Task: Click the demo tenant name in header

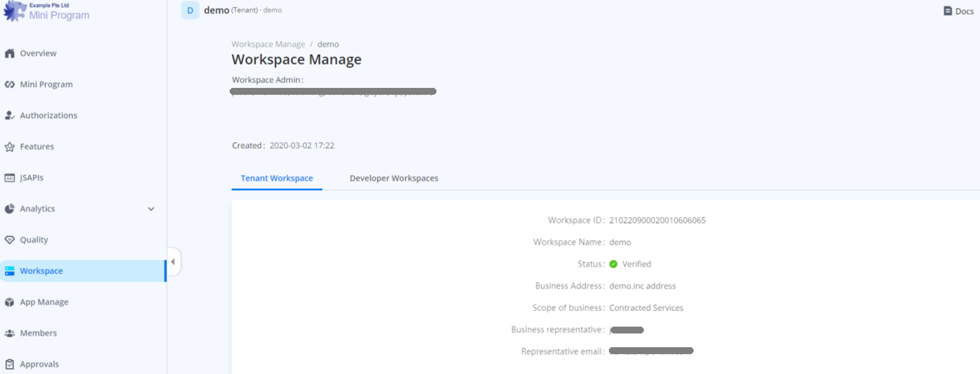Action: click(x=217, y=11)
